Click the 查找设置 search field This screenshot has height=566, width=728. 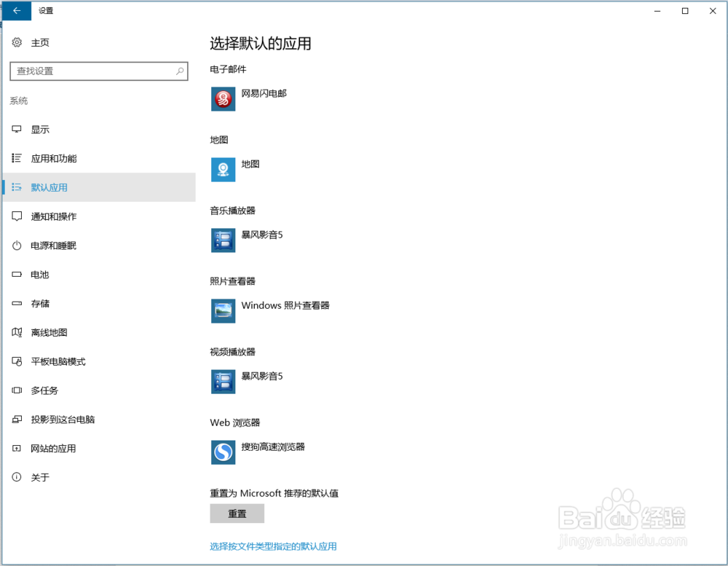tap(99, 71)
